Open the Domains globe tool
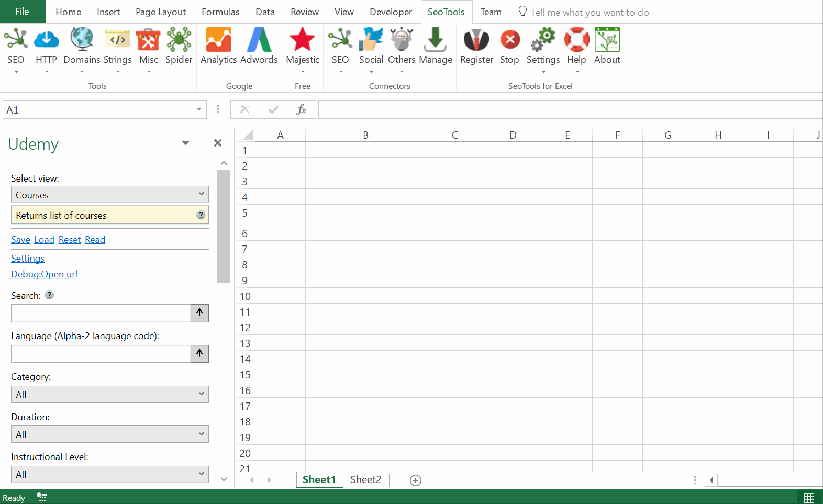This screenshot has height=504, width=823. [82, 39]
